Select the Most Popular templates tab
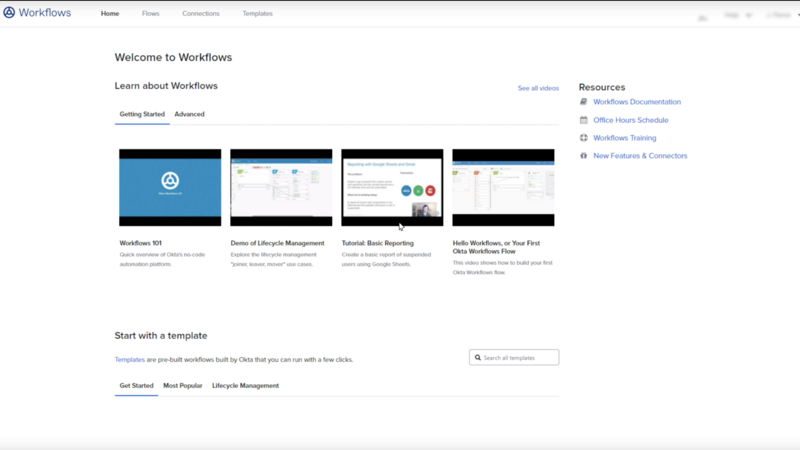Viewport: 800px width, 450px height. (x=185, y=385)
